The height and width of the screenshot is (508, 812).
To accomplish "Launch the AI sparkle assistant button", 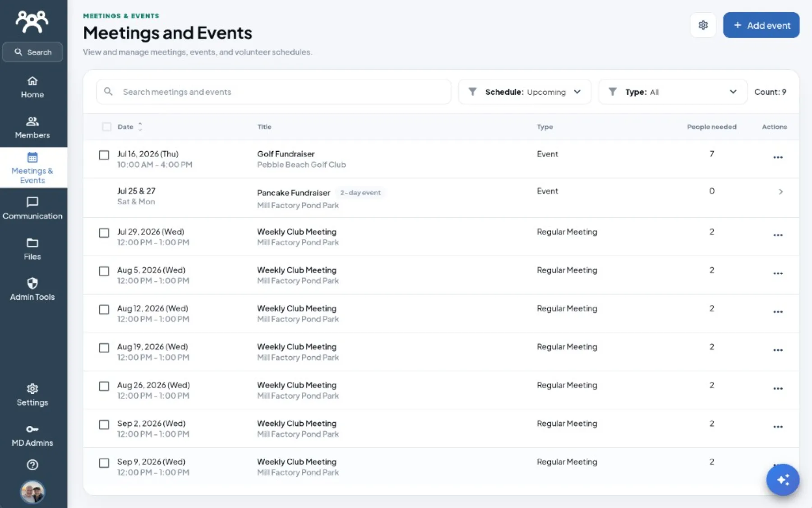I will coord(783,480).
